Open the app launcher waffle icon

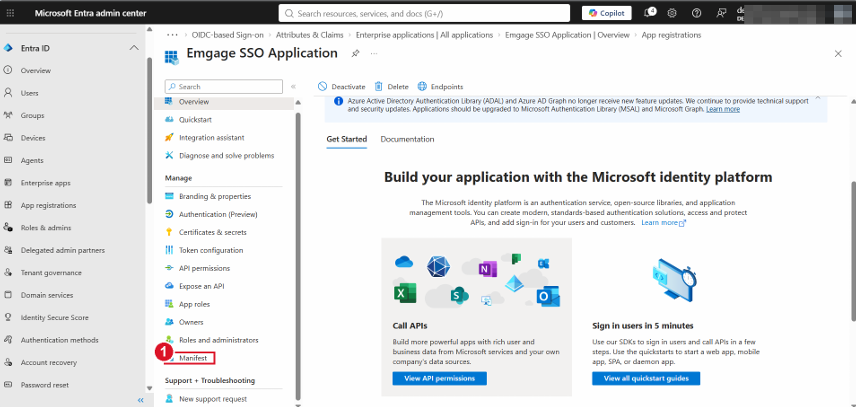pyautogui.click(x=10, y=13)
